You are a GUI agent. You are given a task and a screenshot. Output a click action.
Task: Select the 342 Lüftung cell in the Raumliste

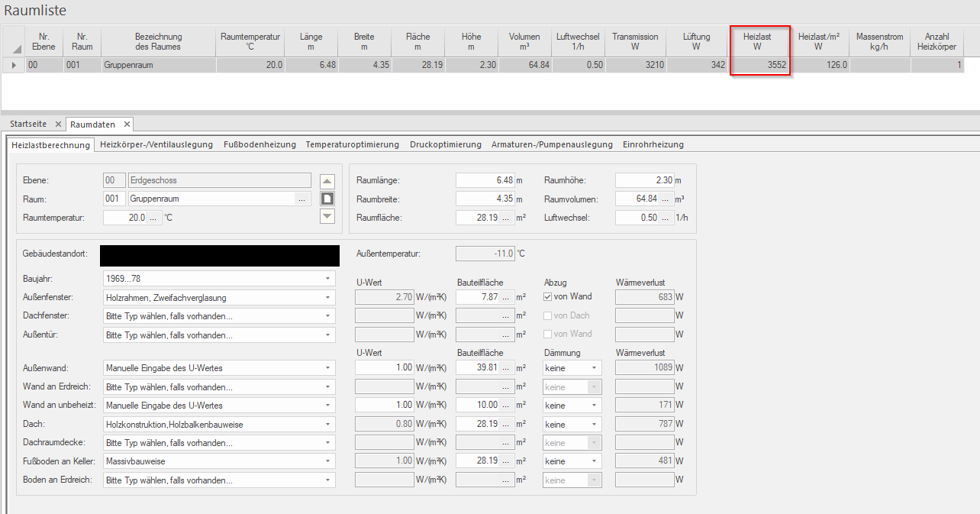697,66
